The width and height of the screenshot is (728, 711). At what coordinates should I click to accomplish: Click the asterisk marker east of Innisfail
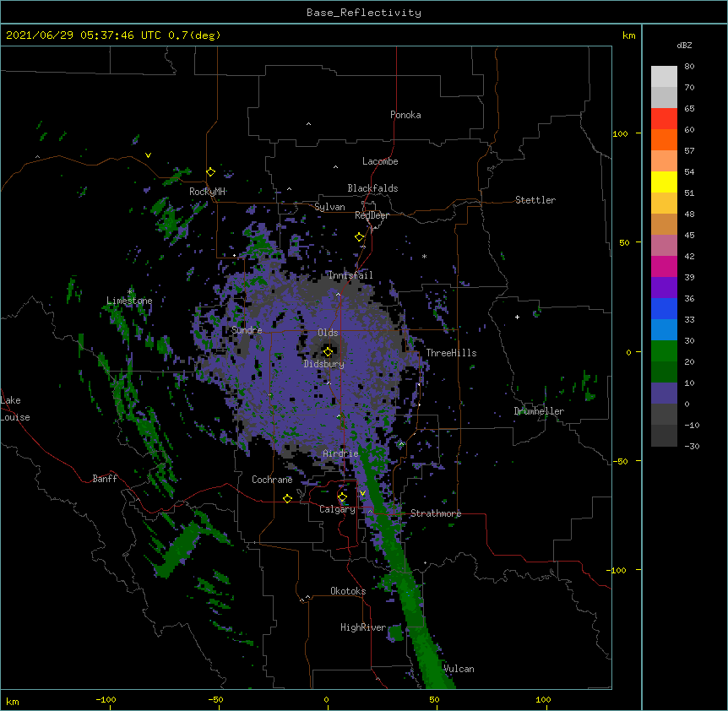click(424, 256)
